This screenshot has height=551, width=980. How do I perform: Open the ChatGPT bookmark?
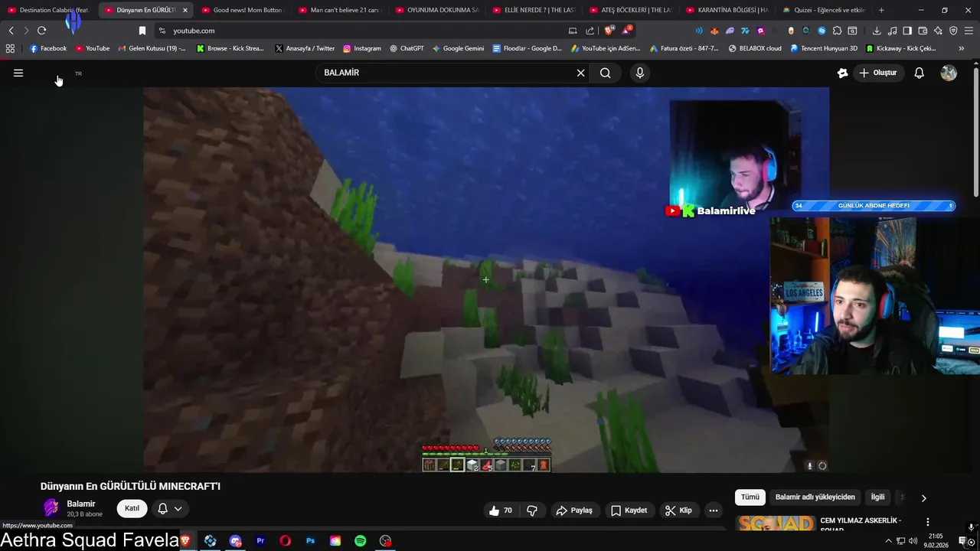click(x=407, y=48)
